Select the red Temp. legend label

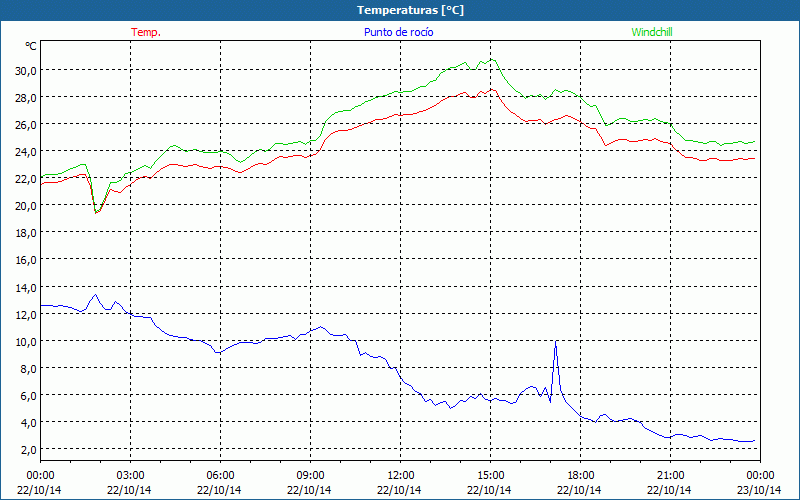(146, 32)
